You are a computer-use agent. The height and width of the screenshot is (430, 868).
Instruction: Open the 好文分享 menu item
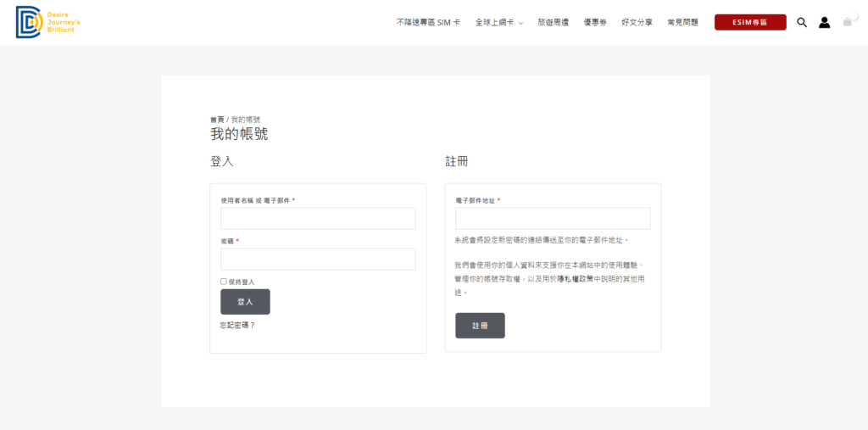(x=637, y=22)
